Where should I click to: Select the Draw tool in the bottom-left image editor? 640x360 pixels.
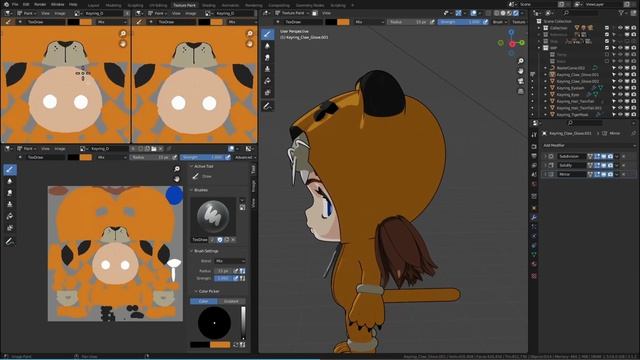(x=10, y=169)
